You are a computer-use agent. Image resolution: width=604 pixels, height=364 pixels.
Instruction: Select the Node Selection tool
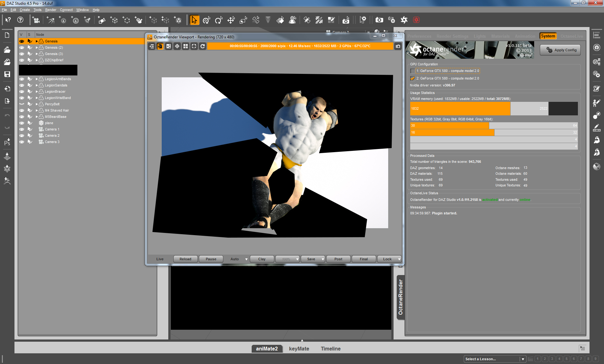tap(194, 20)
